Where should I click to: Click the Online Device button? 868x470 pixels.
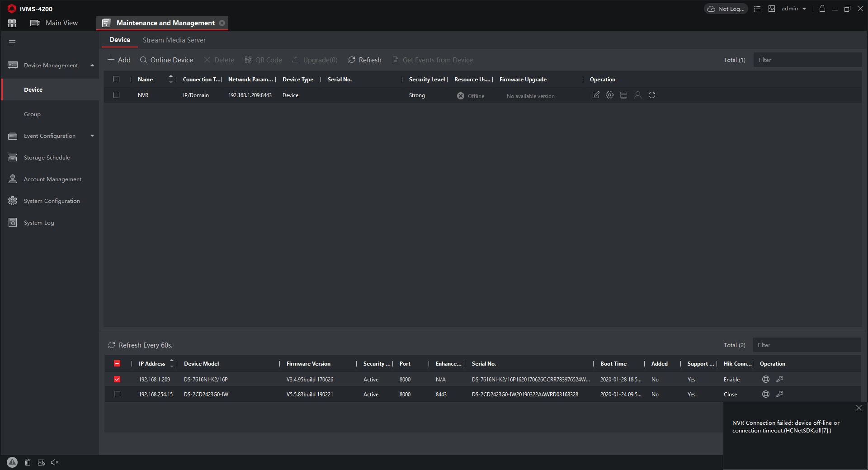tap(166, 60)
